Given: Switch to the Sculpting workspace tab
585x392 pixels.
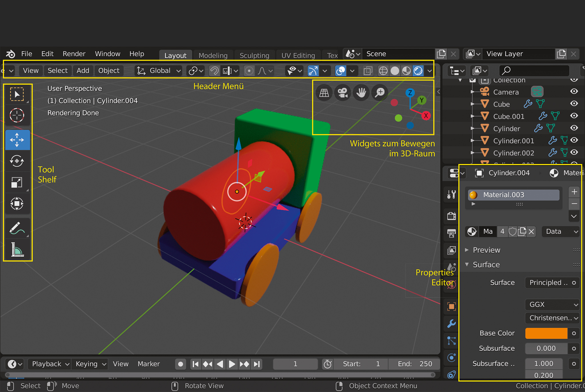Looking at the screenshot, I should click(254, 55).
